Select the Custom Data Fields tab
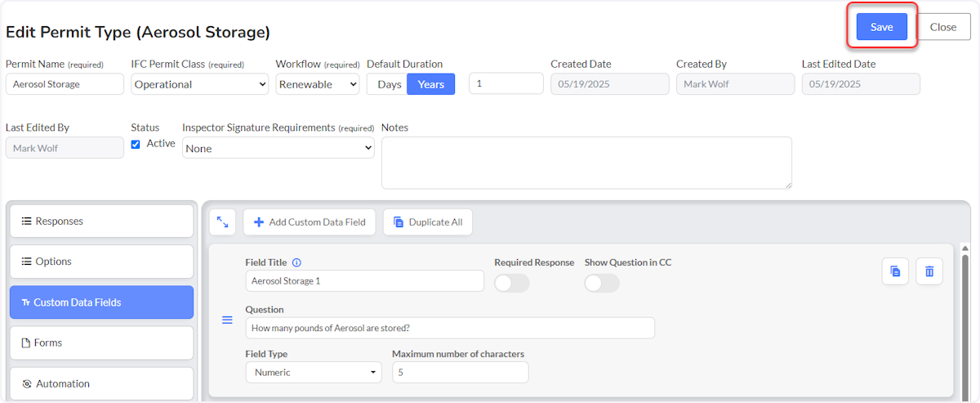The width and height of the screenshot is (980, 403). tap(101, 302)
